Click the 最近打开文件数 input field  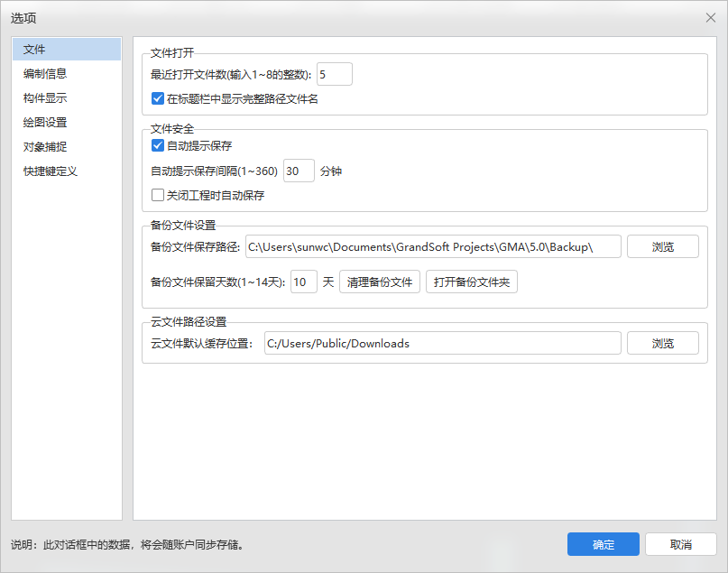click(334, 74)
